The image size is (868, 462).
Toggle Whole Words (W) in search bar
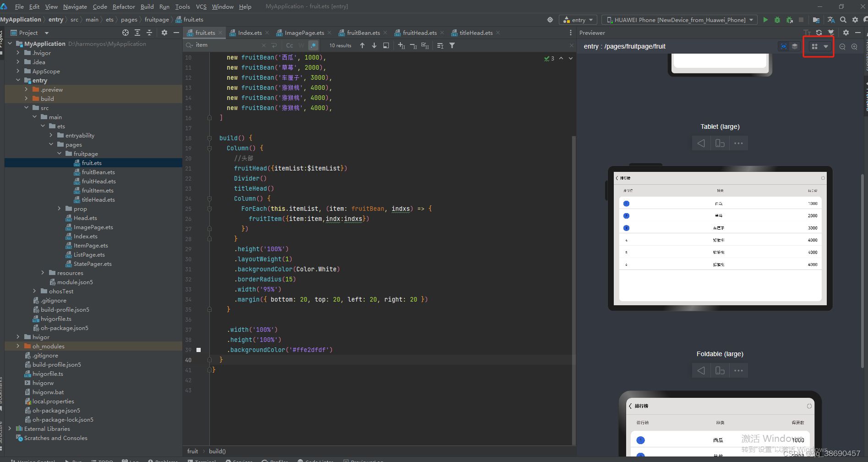[x=301, y=45]
